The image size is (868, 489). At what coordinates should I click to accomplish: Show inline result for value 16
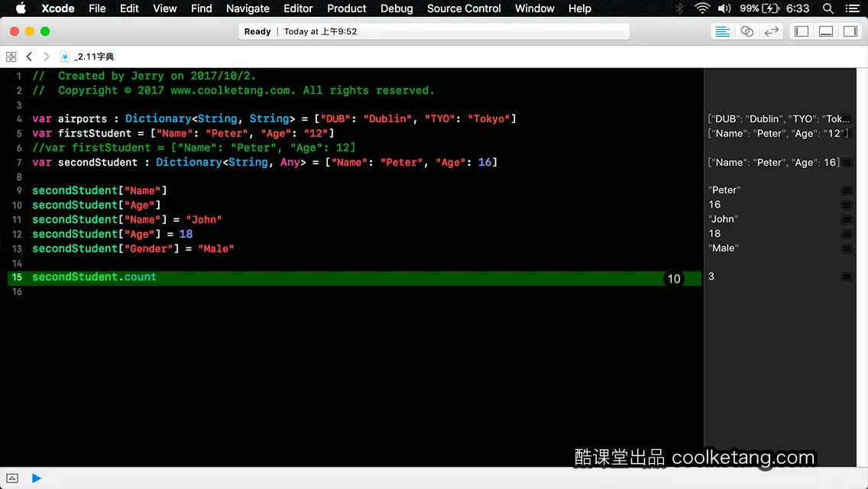tap(847, 205)
